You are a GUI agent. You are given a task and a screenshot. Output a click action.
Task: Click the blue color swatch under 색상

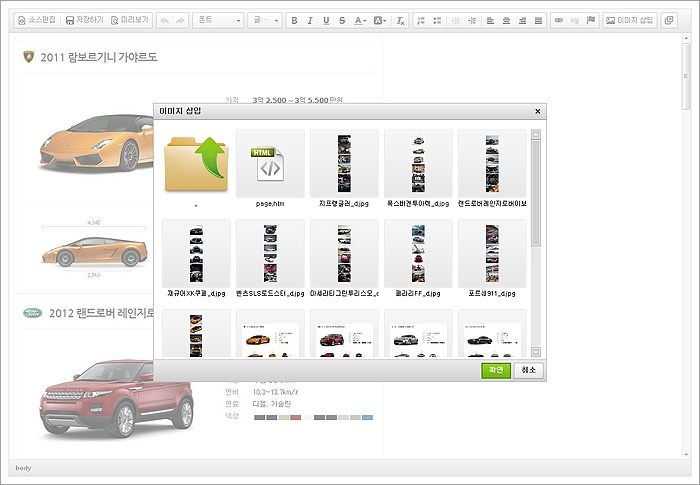367,418
